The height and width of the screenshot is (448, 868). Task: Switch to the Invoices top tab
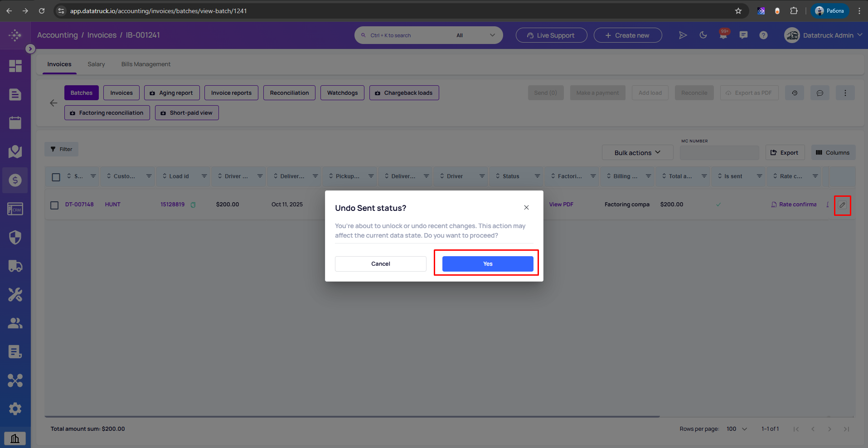(x=59, y=64)
